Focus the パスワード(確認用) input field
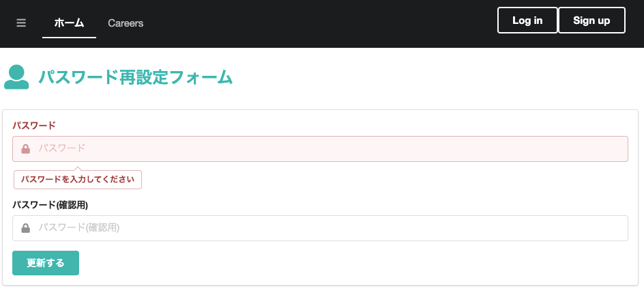This screenshot has height=289, width=644. (320, 228)
